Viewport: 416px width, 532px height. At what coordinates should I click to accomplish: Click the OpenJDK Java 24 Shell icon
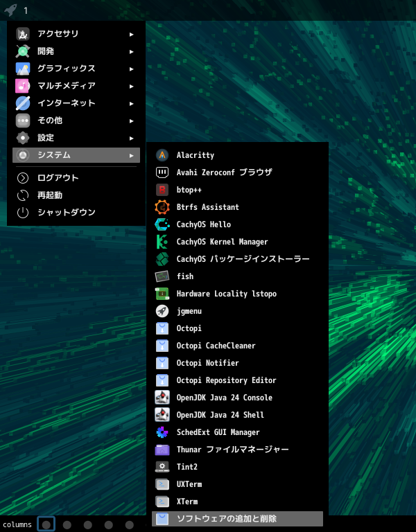click(x=162, y=415)
